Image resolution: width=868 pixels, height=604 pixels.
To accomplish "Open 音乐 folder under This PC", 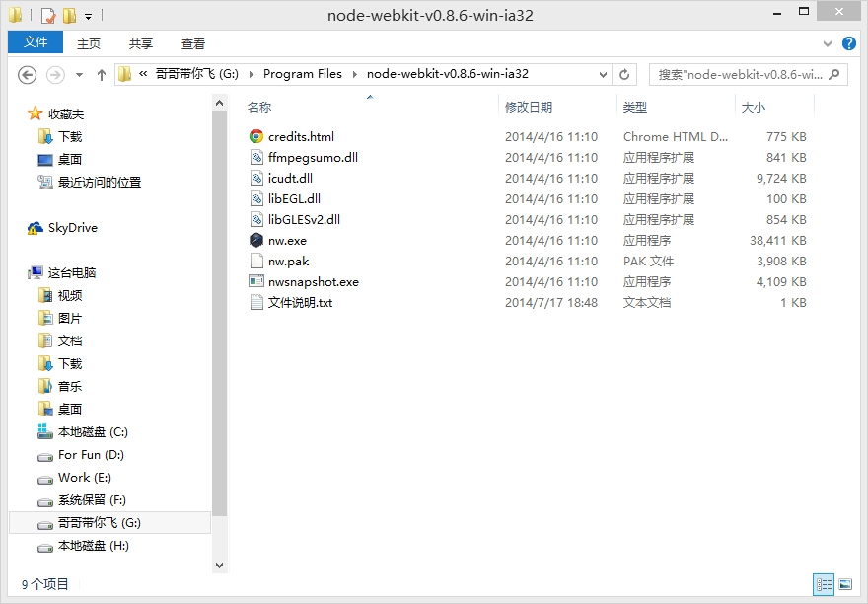I will pos(60,386).
